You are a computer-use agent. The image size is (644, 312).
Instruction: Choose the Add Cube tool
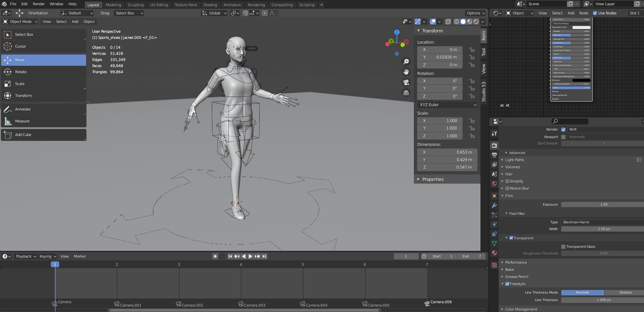pos(44,135)
